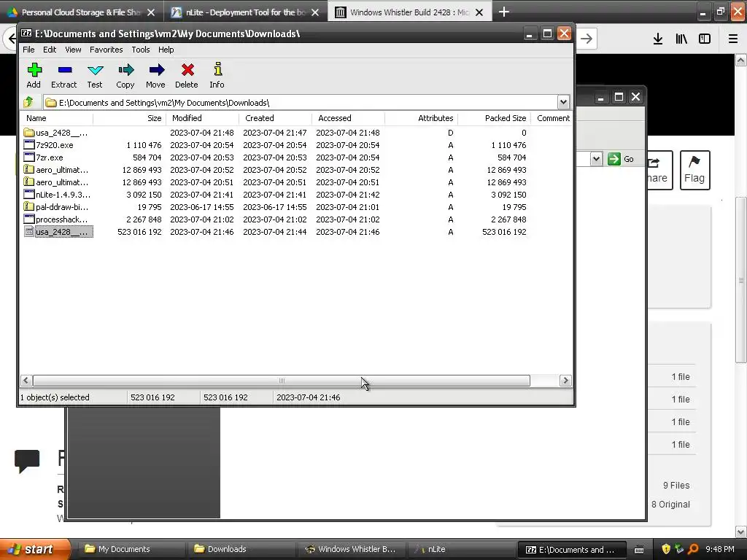Select the nLite-1.4.9.3 installer icon

point(29,195)
